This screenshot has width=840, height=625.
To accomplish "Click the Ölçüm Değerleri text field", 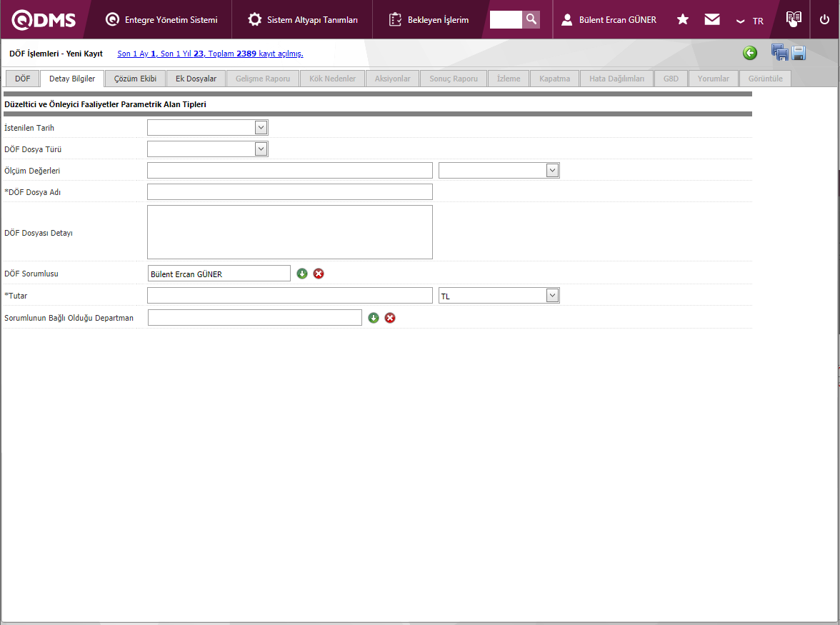I will [290, 170].
